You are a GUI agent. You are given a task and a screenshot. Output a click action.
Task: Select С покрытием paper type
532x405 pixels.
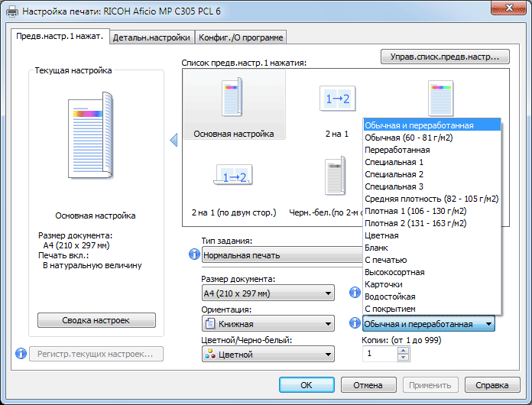(432, 309)
